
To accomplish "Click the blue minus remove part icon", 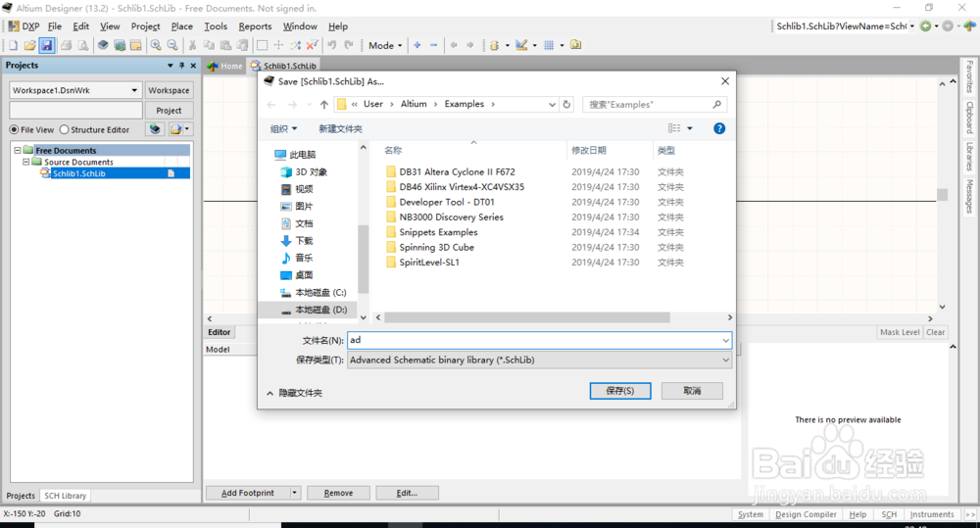I will [434, 45].
